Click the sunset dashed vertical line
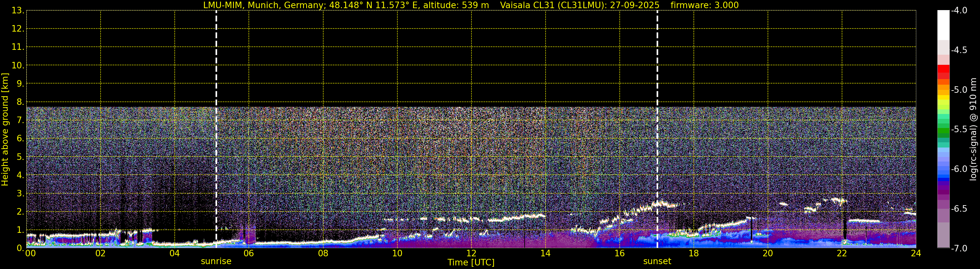This screenshot has width=980, height=269. [657, 129]
